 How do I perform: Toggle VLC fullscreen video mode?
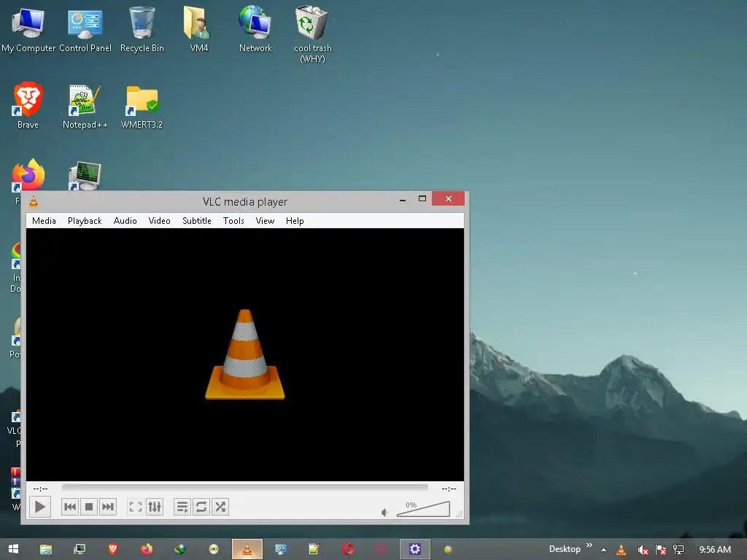click(x=136, y=507)
